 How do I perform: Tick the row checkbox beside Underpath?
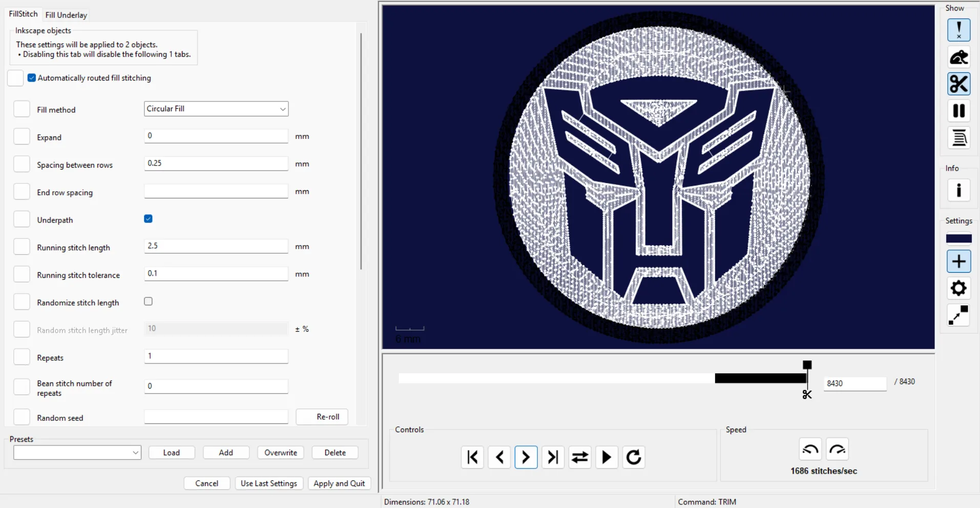[x=22, y=219]
